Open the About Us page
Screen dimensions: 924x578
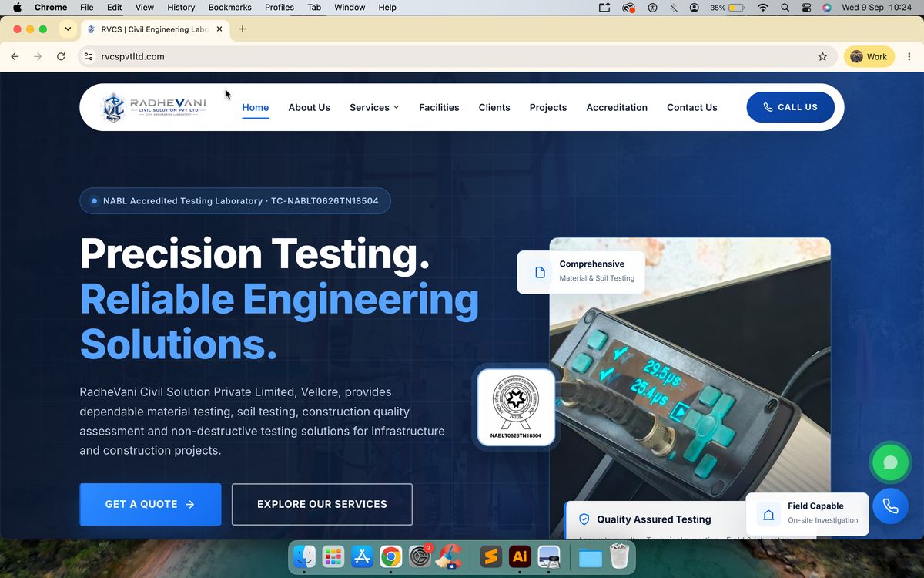(310, 107)
